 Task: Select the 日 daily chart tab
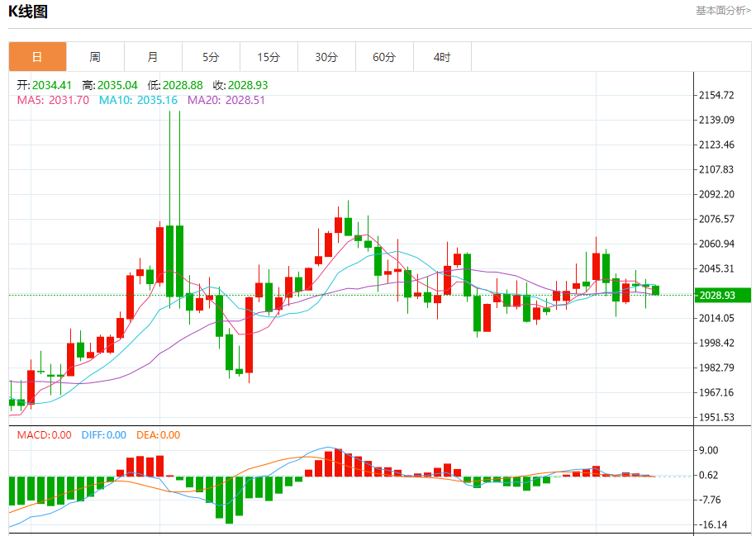pyautogui.click(x=38, y=57)
